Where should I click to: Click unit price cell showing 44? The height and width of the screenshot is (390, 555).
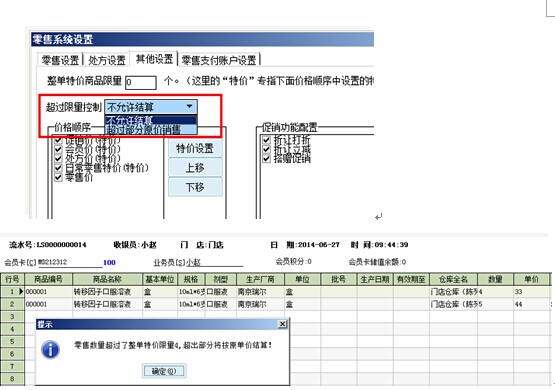(x=531, y=304)
